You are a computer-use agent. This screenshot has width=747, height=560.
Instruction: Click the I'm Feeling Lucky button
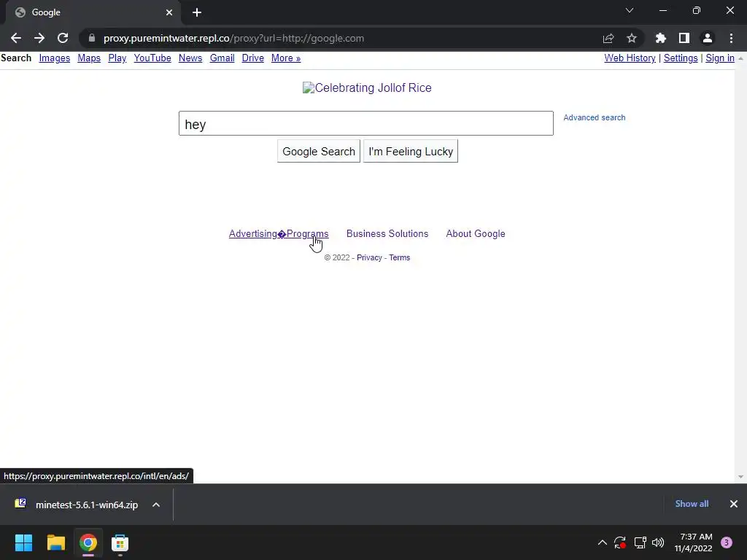pyautogui.click(x=411, y=151)
